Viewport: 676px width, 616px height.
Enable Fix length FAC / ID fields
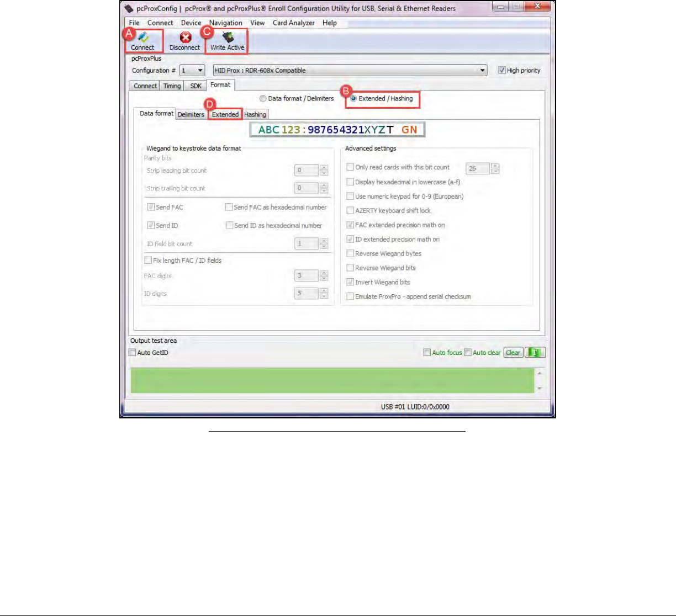(148, 261)
